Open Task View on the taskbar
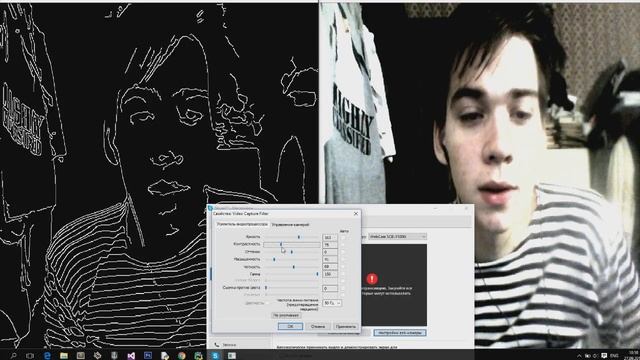Image resolution: width=640 pixels, height=360 pixels. pos(30,356)
